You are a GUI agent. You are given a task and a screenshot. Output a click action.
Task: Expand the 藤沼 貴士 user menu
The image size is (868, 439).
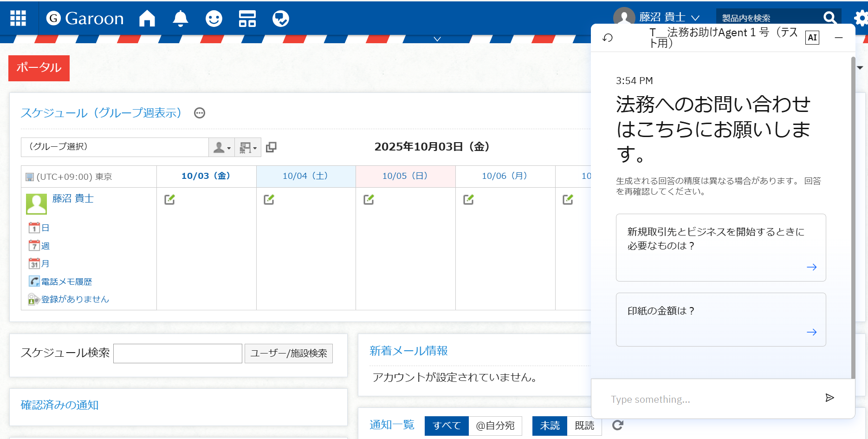click(669, 17)
